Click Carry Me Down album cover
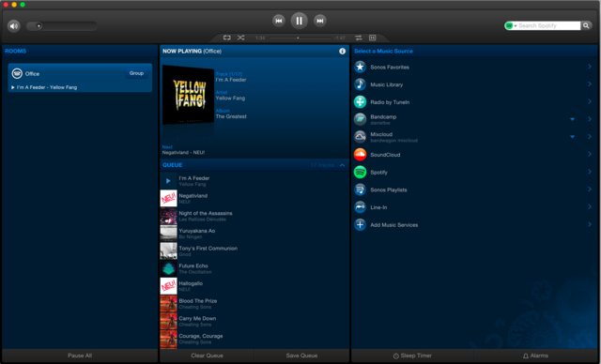Image resolution: width=601 pixels, height=364 pixels. 168,321
